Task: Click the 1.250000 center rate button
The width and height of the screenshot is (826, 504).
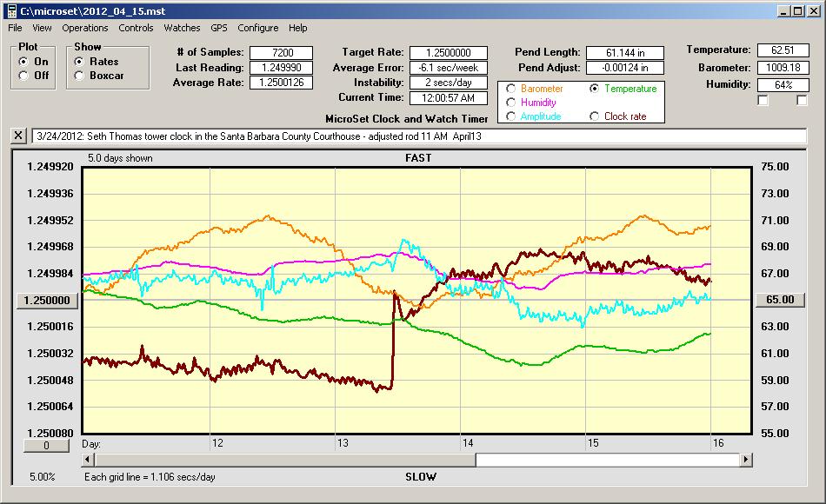Action: coord(47,300)
